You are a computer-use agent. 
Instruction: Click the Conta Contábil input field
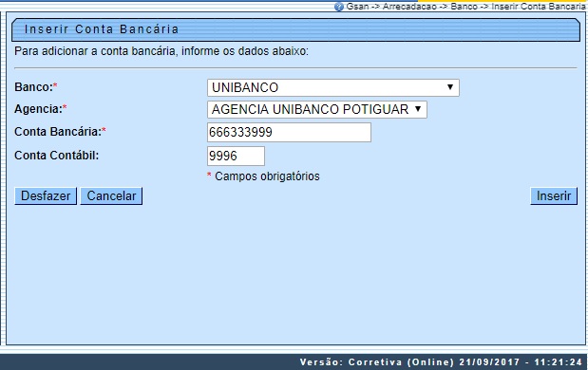coord(236,156)
